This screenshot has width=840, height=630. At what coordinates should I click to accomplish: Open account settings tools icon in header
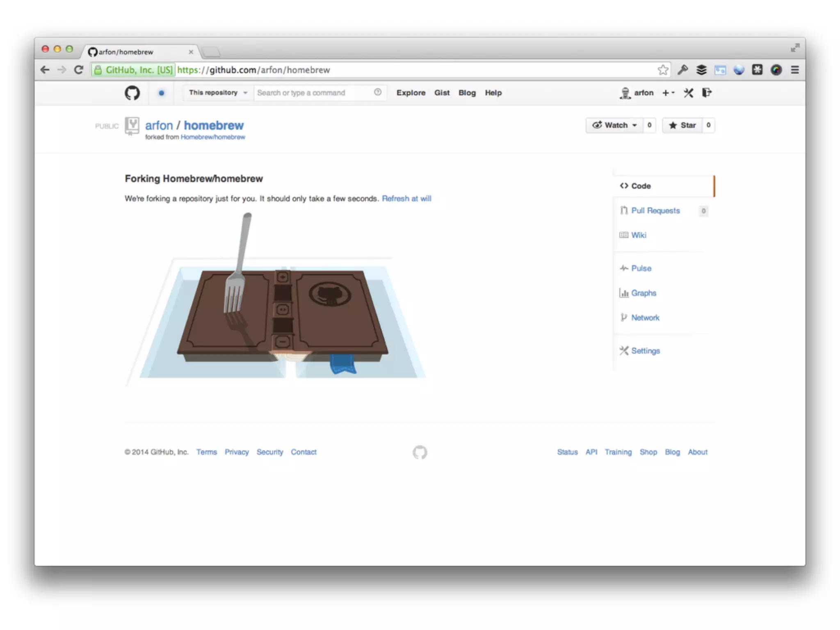point(688,93)
